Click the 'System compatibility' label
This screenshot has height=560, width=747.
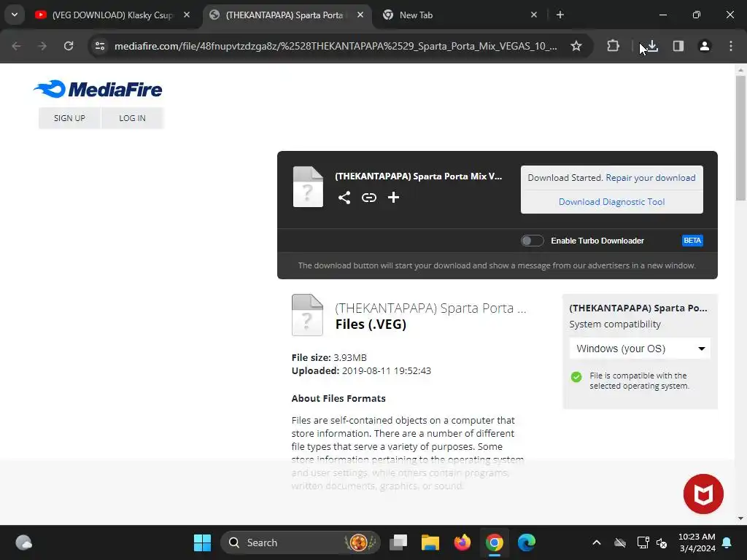click(x=615, y=324)
